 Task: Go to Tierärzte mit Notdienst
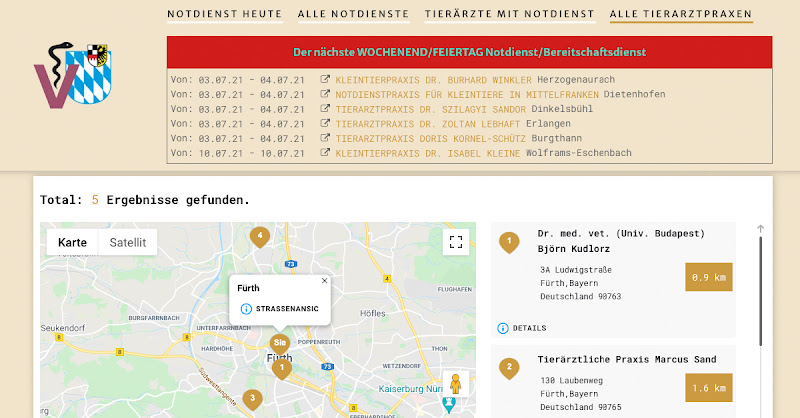click(510, 14)
